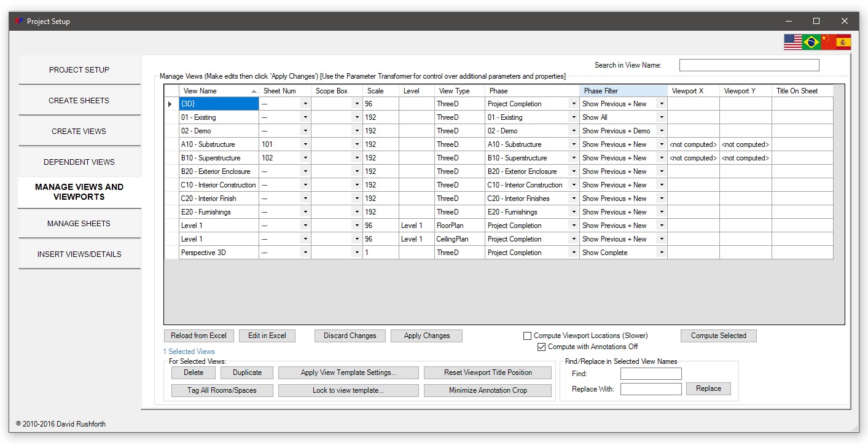This screenshot has width=868, height=445.
Task: Click the Apply Changes button
Action: click(426, 336)
